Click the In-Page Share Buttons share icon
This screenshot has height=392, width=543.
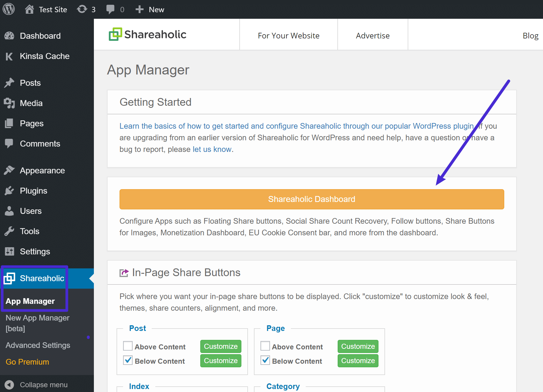point(124,272)
